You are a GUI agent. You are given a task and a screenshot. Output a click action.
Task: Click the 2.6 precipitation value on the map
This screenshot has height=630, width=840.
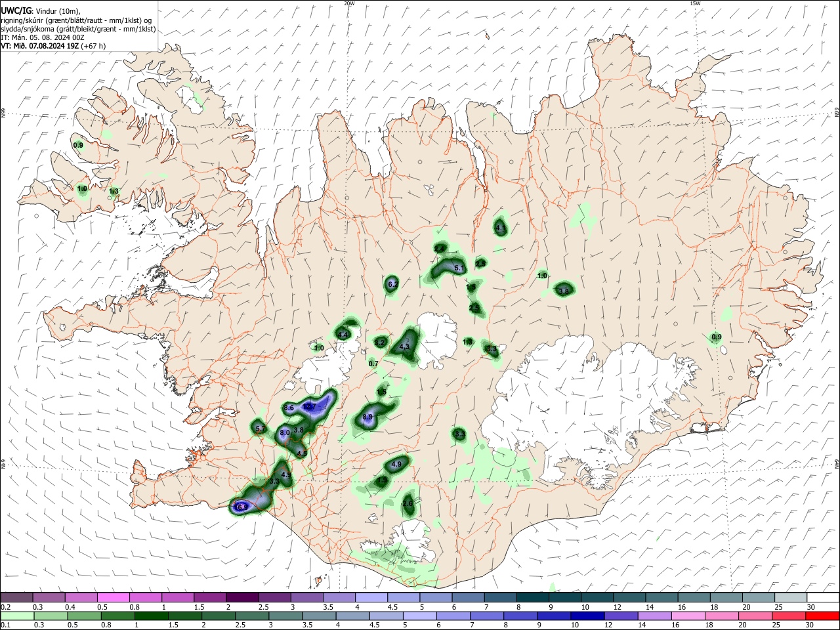coord(408,504)
